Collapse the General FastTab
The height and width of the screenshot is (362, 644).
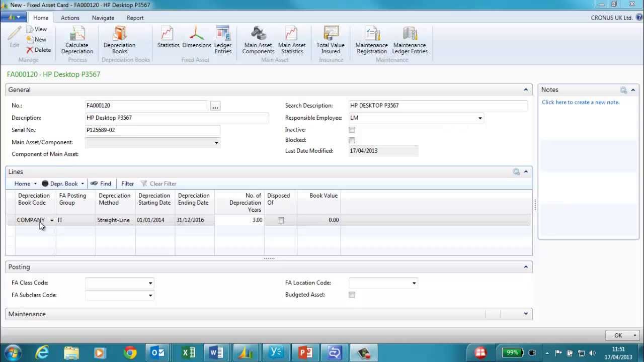[526, 89]
